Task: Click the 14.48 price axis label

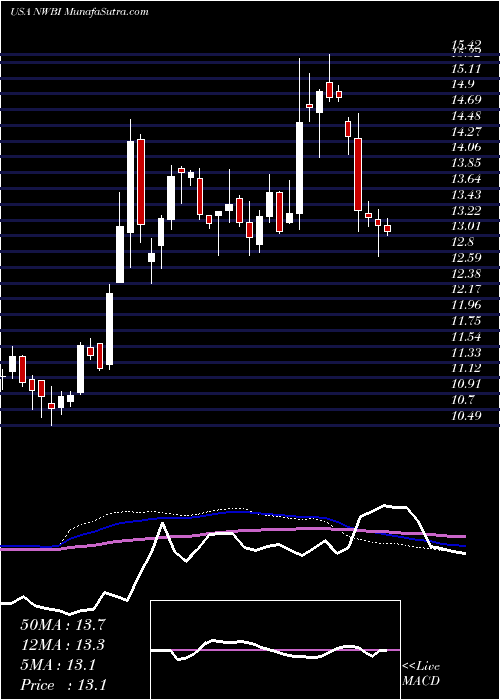Action: point(466,116)
